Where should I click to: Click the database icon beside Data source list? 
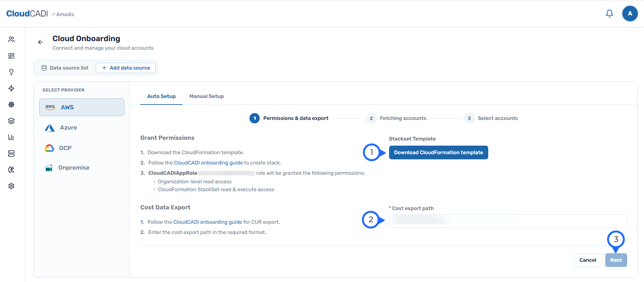(x=44, y=68)
